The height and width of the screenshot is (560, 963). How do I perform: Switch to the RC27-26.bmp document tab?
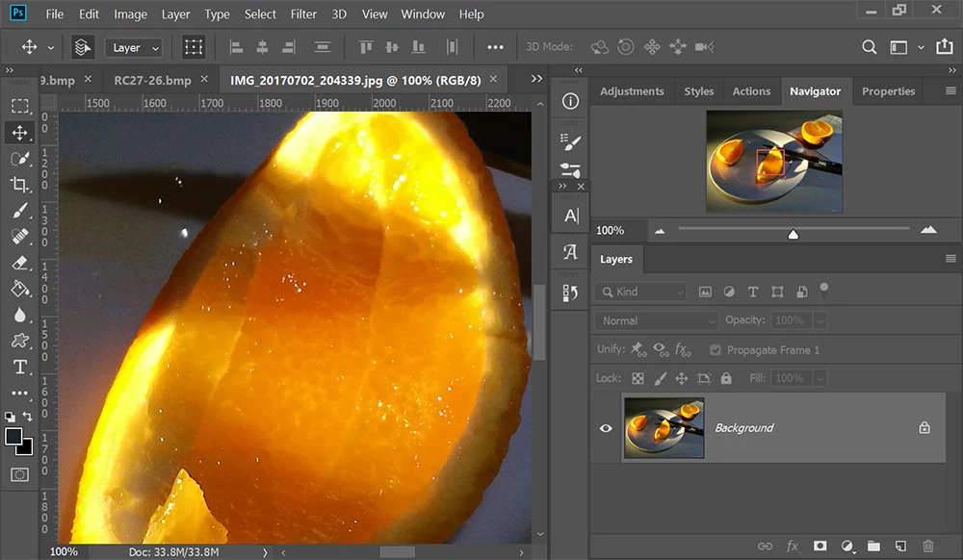[152, 80]
